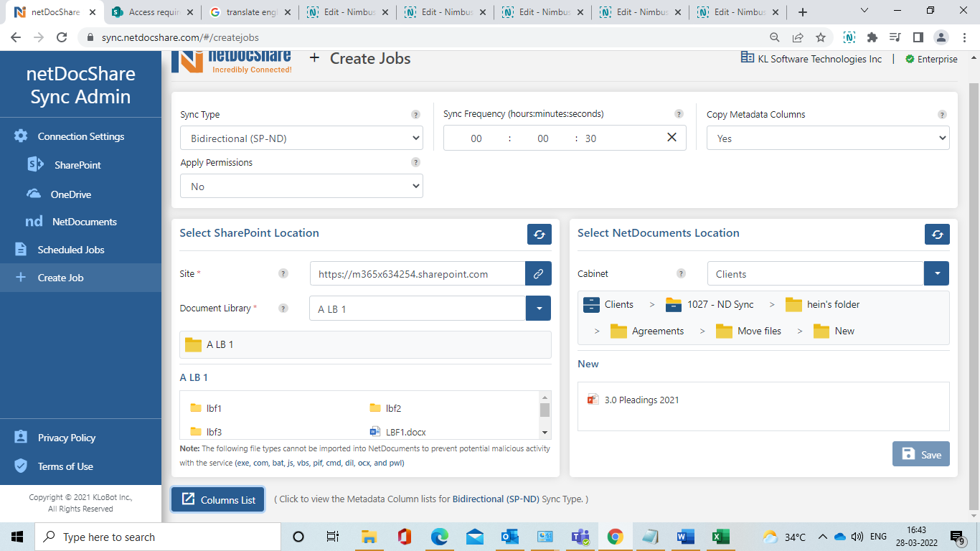This screenshot has height=551, width=980.
Task: Go to Agreements folder breadcrumb
Action: pos(647,331)
